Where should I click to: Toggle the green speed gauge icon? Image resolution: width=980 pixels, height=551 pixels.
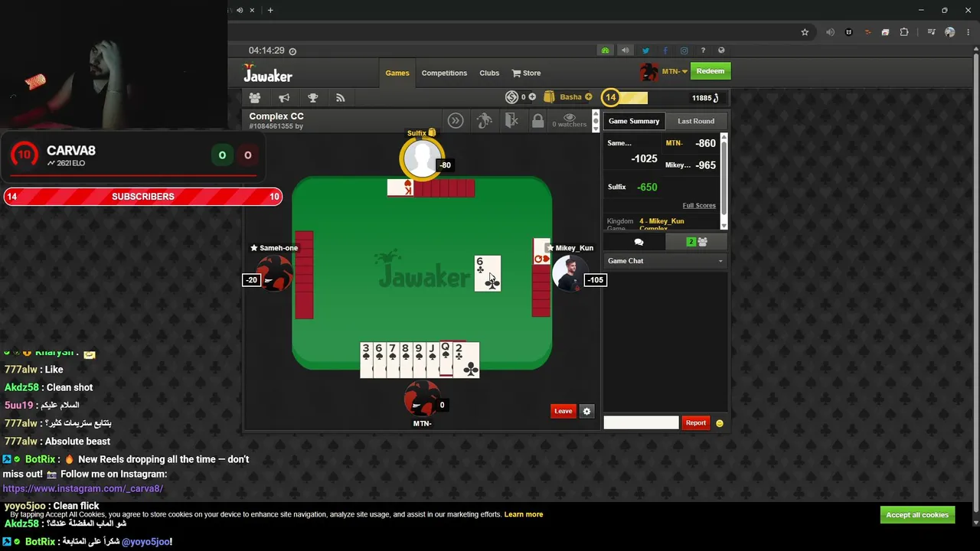[x=605, y=51]
